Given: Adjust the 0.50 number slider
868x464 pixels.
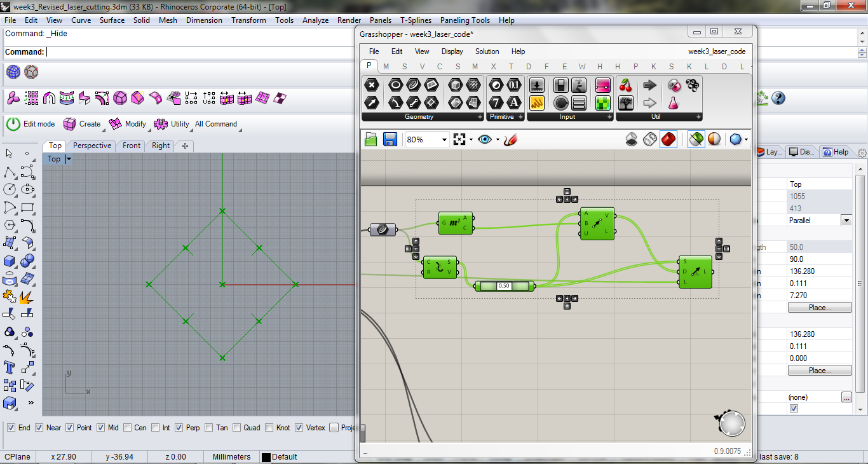Looking at the screenshot, I should click(505, 286).
